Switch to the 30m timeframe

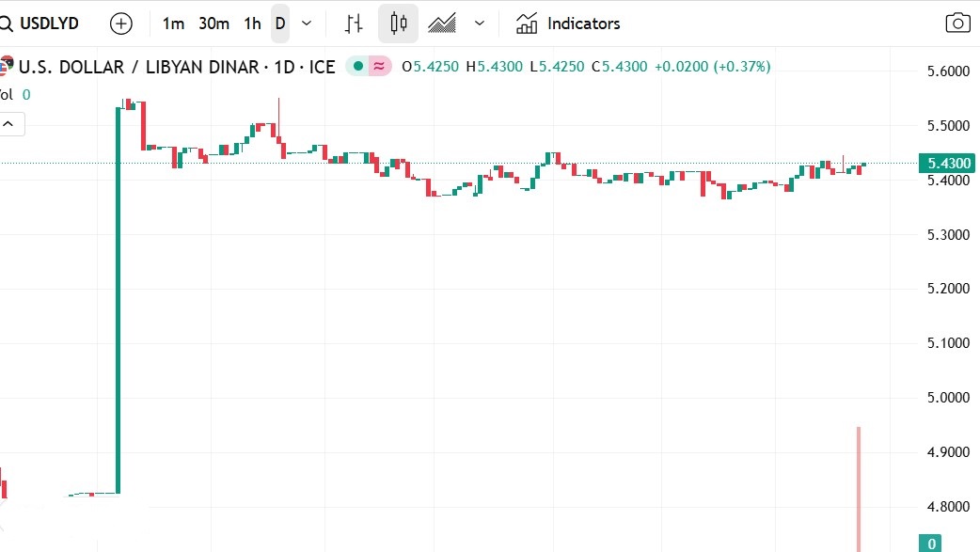[x=213, y=24]
